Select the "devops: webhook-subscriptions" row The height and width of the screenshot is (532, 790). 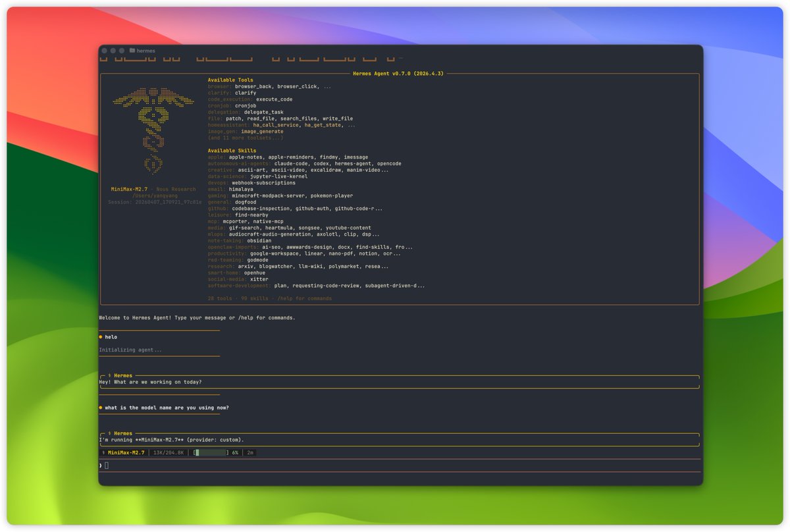point(251,183)
